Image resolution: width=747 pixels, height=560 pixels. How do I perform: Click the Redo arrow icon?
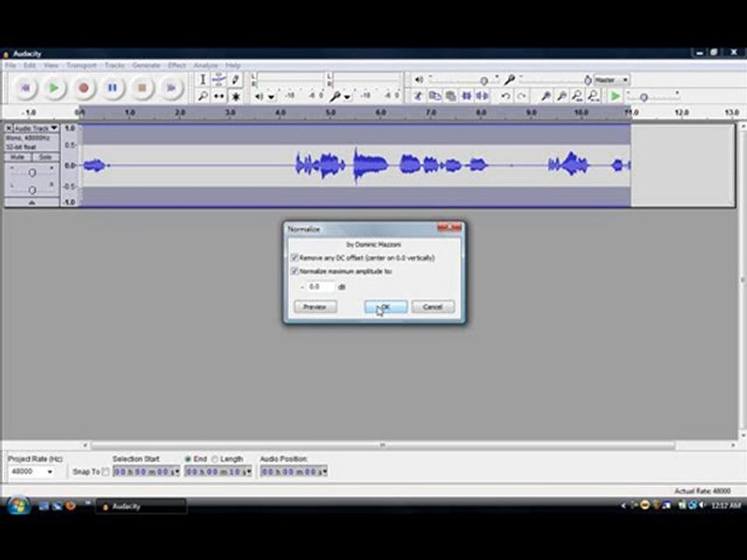point(521,96)
